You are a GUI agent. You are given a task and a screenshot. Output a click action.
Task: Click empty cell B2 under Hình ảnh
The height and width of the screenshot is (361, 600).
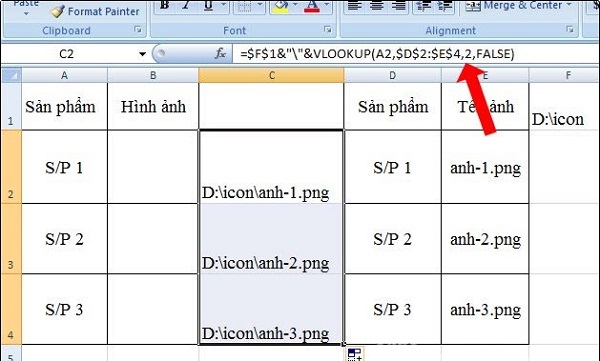tap(153, 167)
